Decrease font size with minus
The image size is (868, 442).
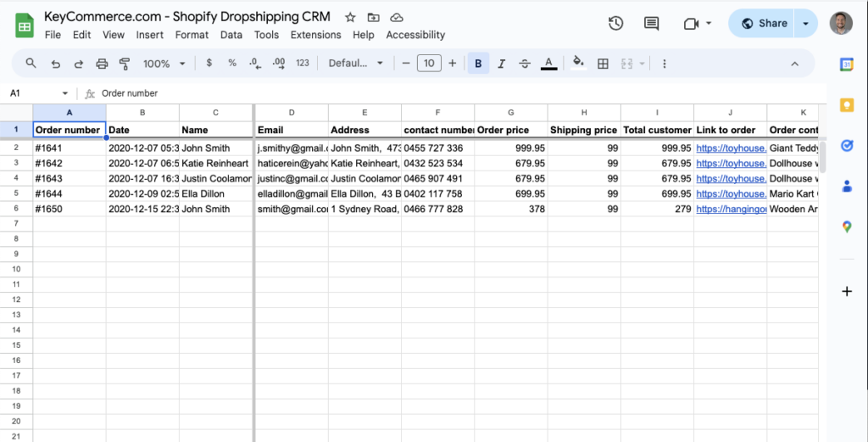click(x=406, y=63)
